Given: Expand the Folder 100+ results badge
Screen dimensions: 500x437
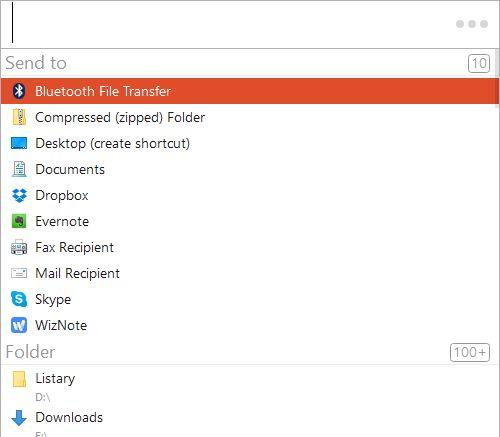Looking at the screenshot, I should (x=470, y=352).
